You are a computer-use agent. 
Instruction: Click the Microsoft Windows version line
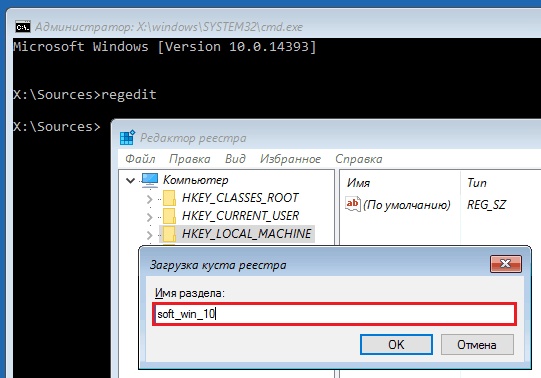point(165,47)
